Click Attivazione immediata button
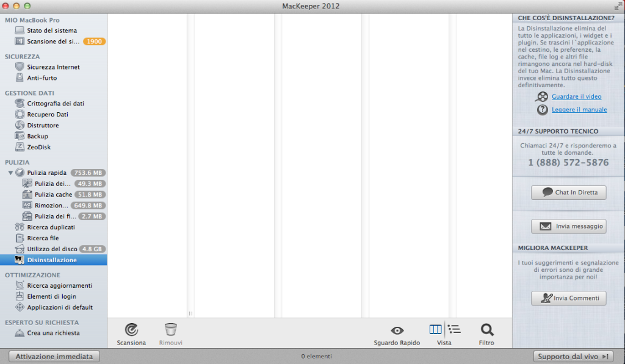The width and height of the screenshot is (625, 364). point(54,357)
